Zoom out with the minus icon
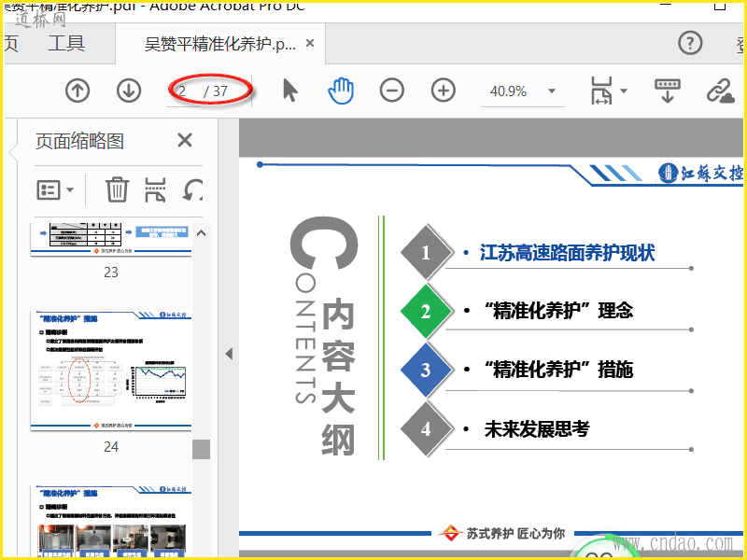This screenshot has width=747, height=560. (391, 91)
